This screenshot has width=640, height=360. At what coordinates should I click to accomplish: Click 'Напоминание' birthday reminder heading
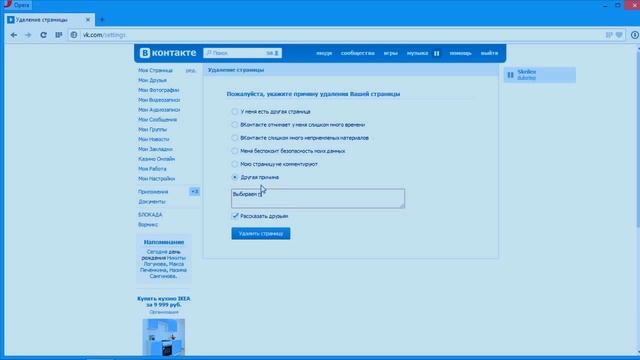click(x=164, y=242)
